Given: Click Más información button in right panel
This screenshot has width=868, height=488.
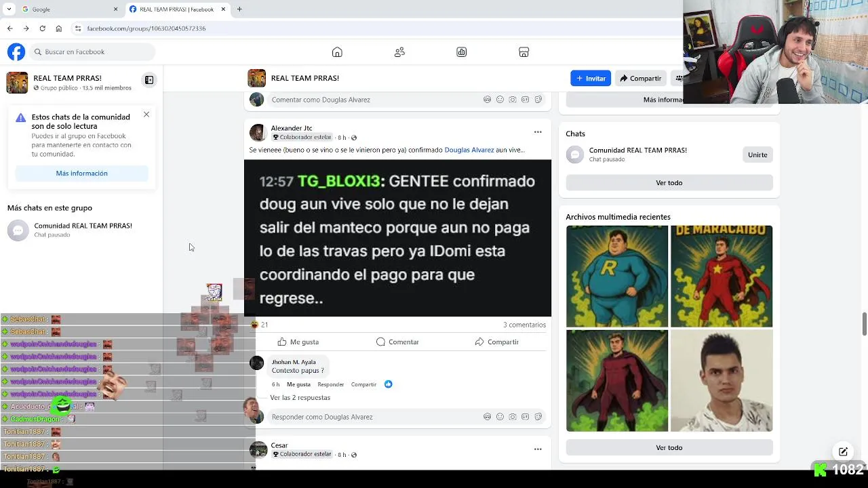Looking at the screenshot, I should point(669,100).
